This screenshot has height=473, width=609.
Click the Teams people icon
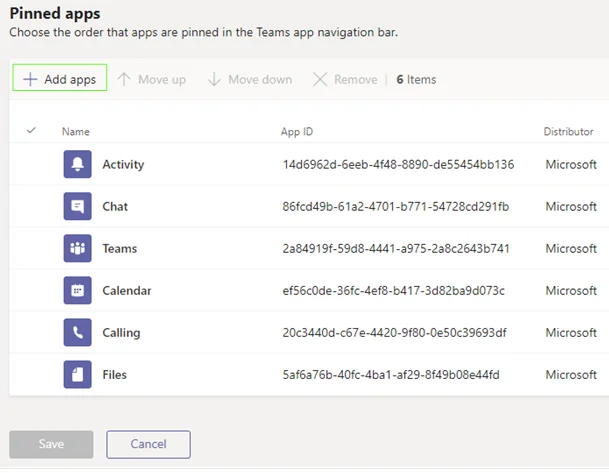pyautogui.click(x=78, y=249)
